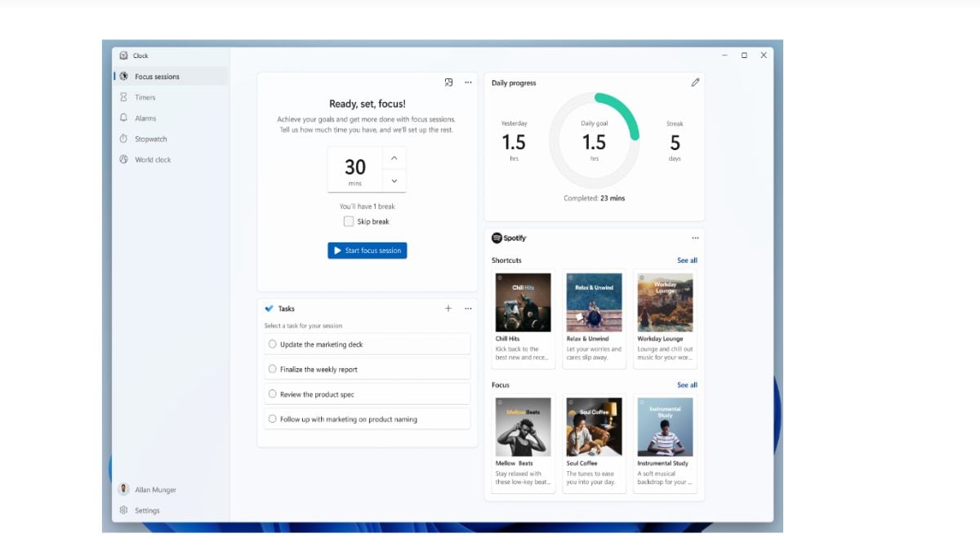Increase focus minutes with up chevron
Viewport: 980px width, 551px height.
394,158
